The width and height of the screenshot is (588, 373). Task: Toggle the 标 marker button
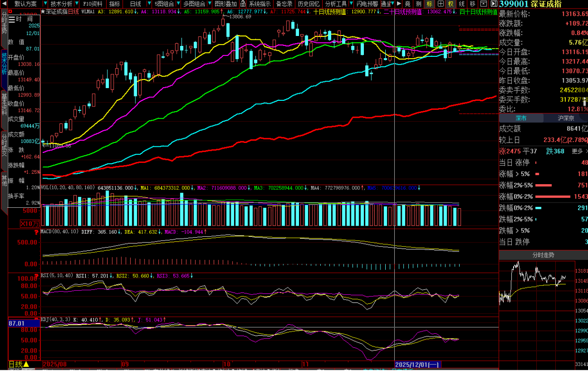430,4
